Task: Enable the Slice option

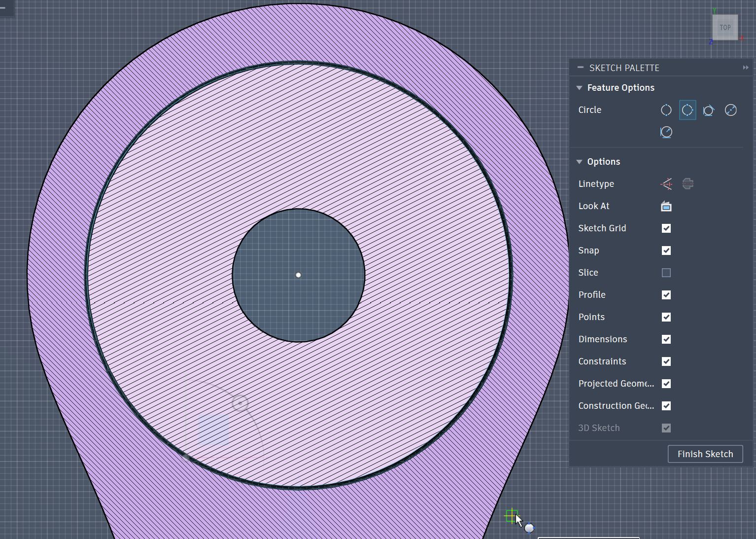Action: [666, 272]
